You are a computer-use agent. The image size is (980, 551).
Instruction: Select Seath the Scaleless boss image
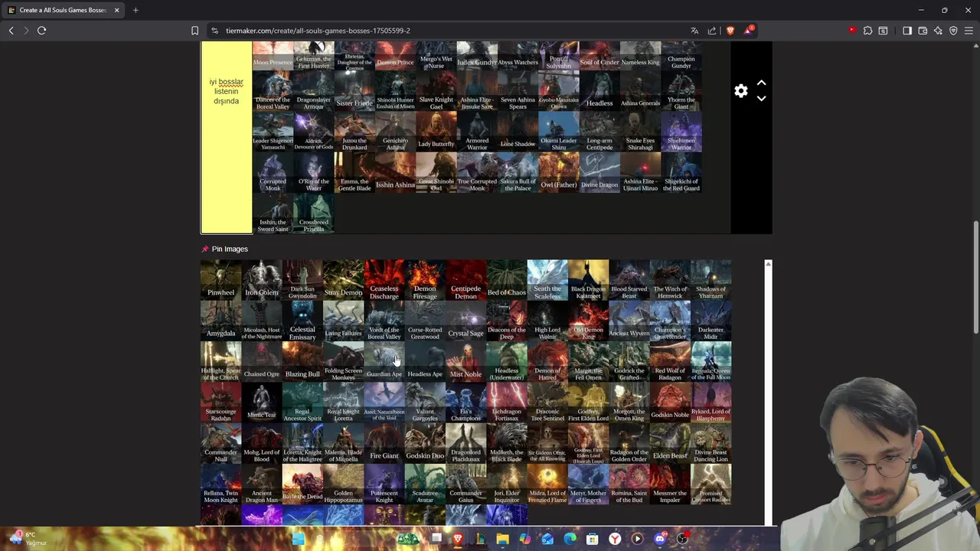click(547, 280)
